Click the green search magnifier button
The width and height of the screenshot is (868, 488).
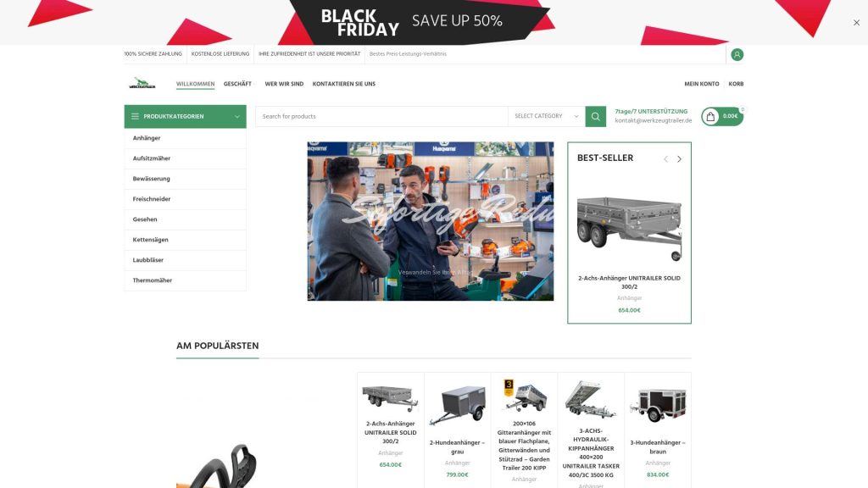point(596,116)
